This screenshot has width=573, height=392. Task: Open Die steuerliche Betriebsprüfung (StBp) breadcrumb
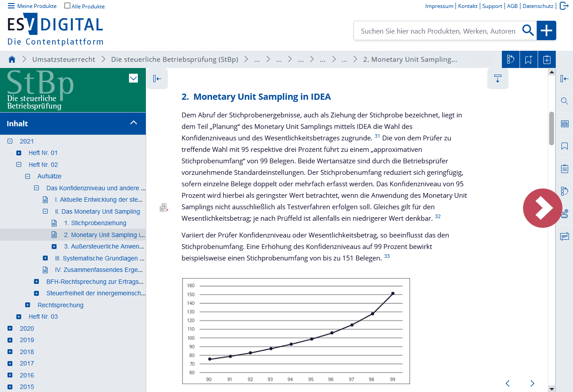click(x=175, y=59)
